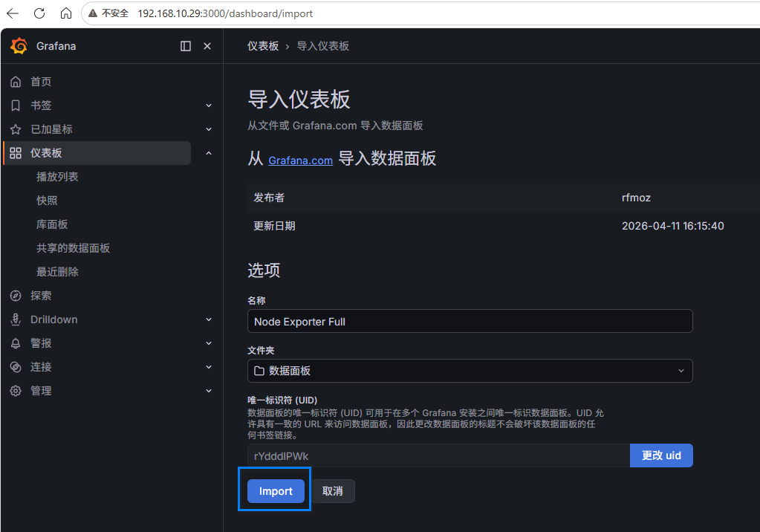The height and width of the screenshot is (532, 760).
Task: Click the compass icon beside 探索
Action: point(16,296)
